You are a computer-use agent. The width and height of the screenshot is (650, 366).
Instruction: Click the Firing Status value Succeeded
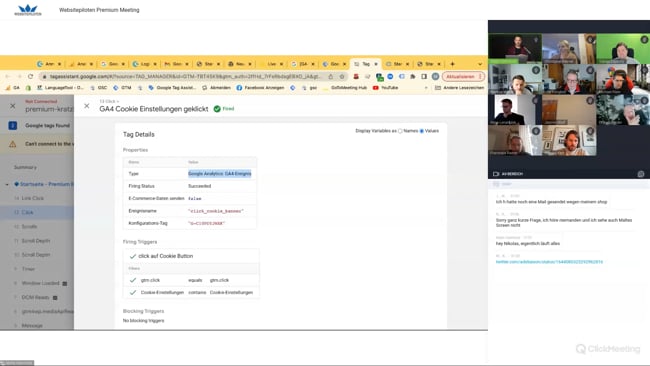[199, 186]
